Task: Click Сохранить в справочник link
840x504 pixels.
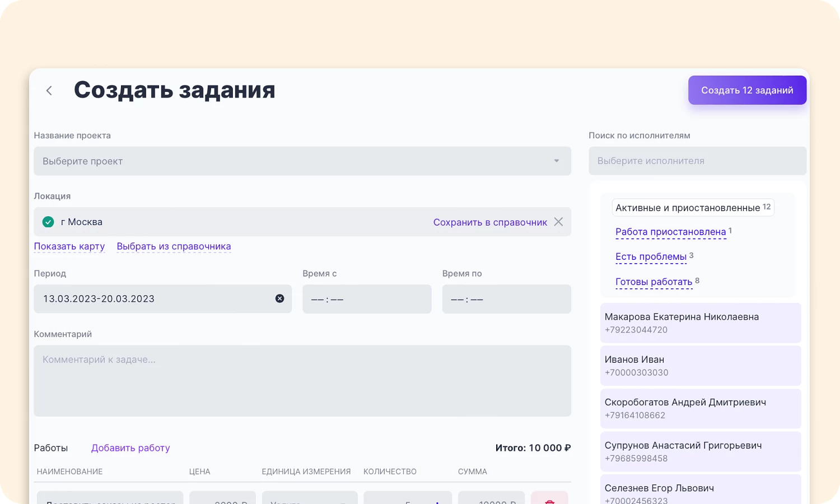Action: coord(490,222)
